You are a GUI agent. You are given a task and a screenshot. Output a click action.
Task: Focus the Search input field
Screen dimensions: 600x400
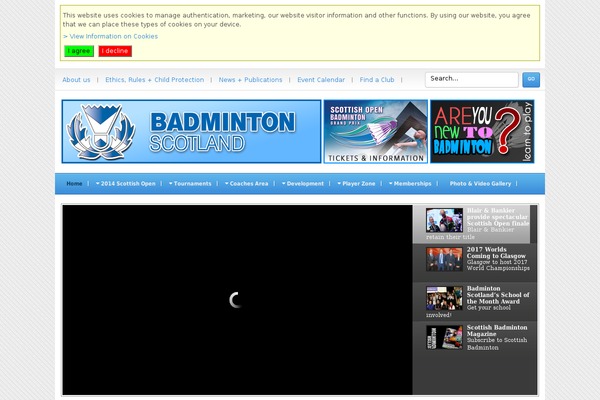coord(471,80)
